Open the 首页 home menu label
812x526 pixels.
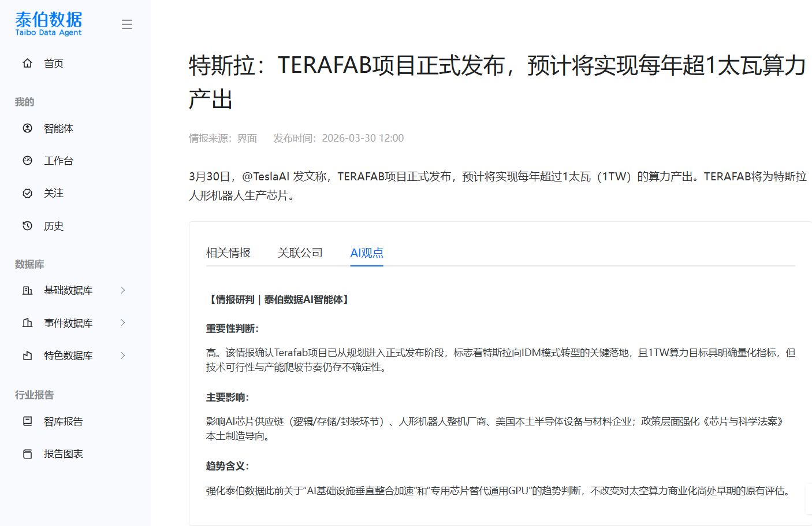54,64
